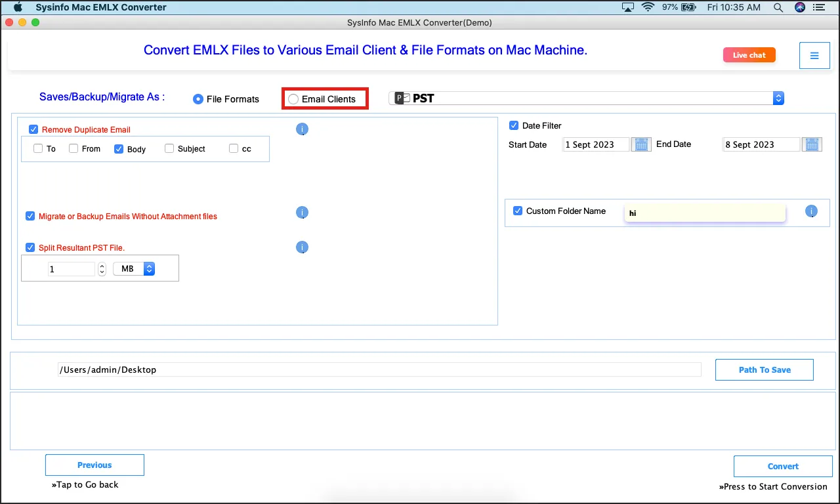The height and width of the screenshot is (504, 840).
Task: Click the Live chat button
Action: tap(749, 55)
